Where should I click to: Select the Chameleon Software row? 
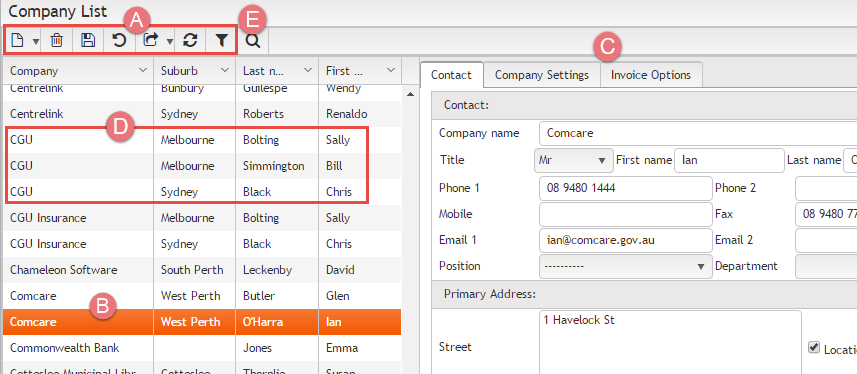(202, 270)
